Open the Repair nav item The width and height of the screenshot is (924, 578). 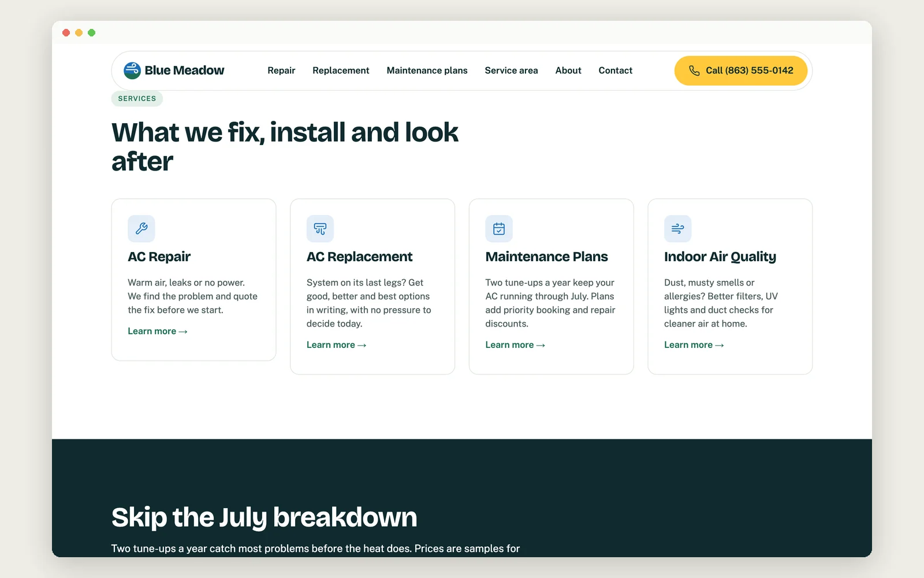point(281,71)
